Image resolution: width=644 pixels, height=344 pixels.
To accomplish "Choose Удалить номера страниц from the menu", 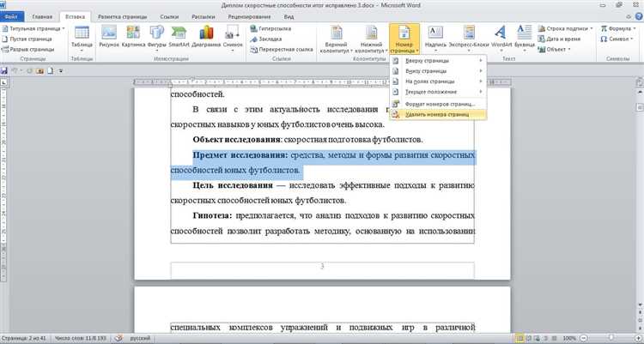I will pos(438,115).
